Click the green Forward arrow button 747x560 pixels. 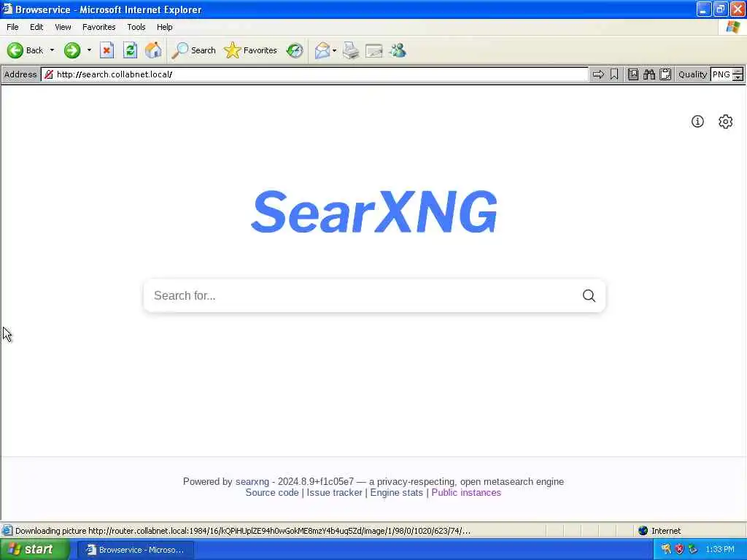(72, 50)
